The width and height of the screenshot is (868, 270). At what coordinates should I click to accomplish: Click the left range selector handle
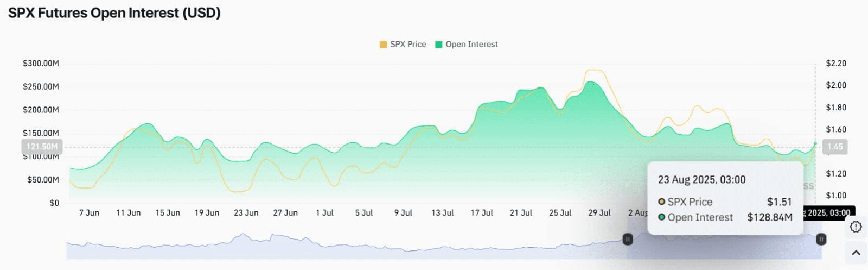click(x=628, y=239)
